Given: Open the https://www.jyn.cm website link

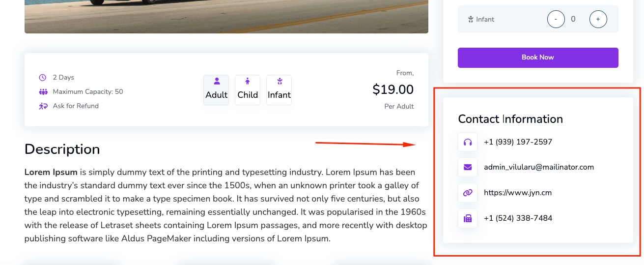Looking at the screenshot, I should coord(517,193).
